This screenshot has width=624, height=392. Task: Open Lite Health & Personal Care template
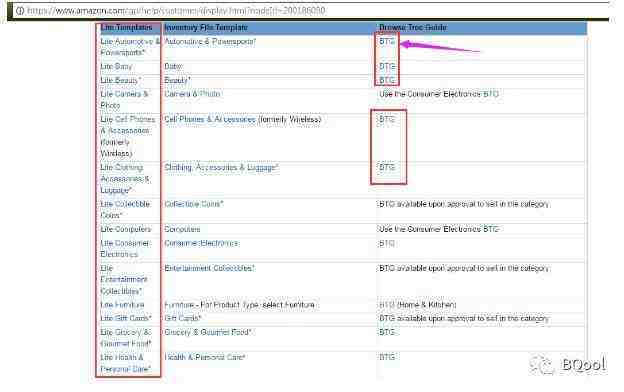point(126,363)
